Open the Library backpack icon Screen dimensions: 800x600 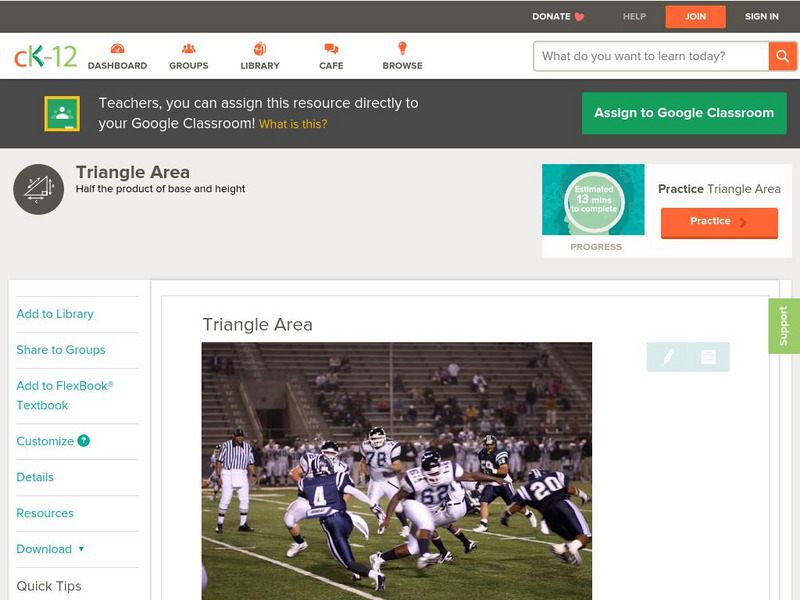[260, 48]
